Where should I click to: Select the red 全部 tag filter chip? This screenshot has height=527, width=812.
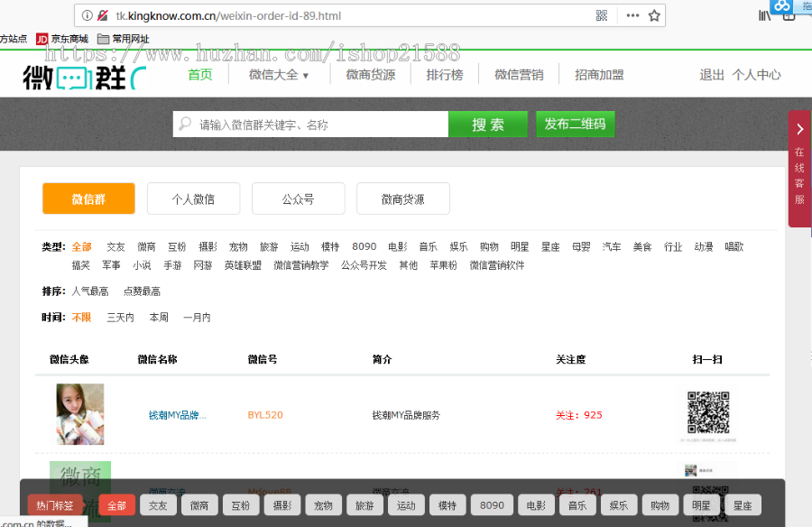click(x=115, y=505)
